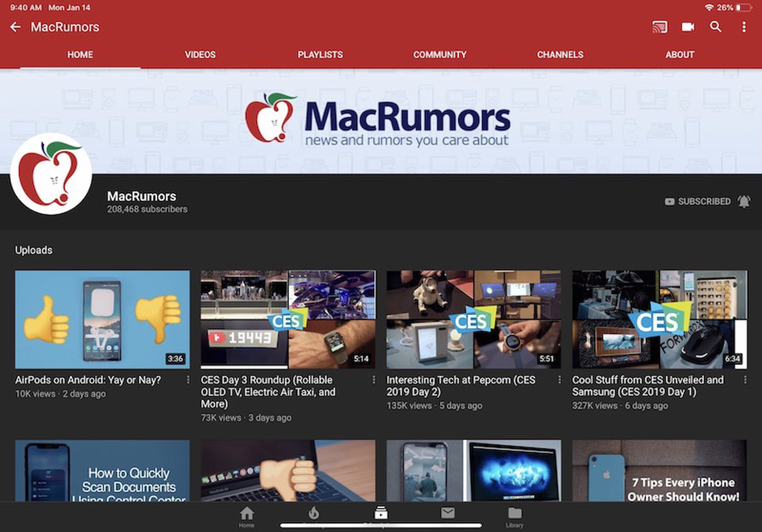The image size is (762, 532).
Task: Toggle the SUBSCRIBED button
Action: (x=698, y=202)
